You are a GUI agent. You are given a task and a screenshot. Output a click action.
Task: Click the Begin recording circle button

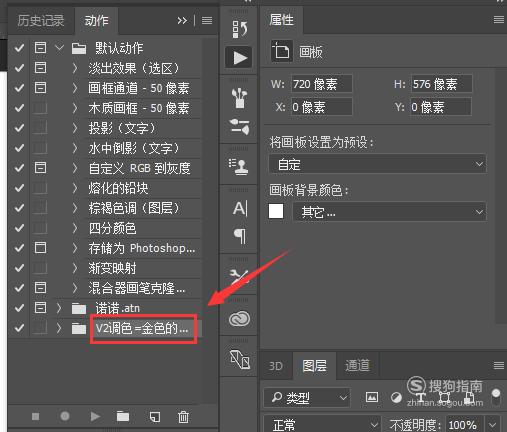pos(65,416)
